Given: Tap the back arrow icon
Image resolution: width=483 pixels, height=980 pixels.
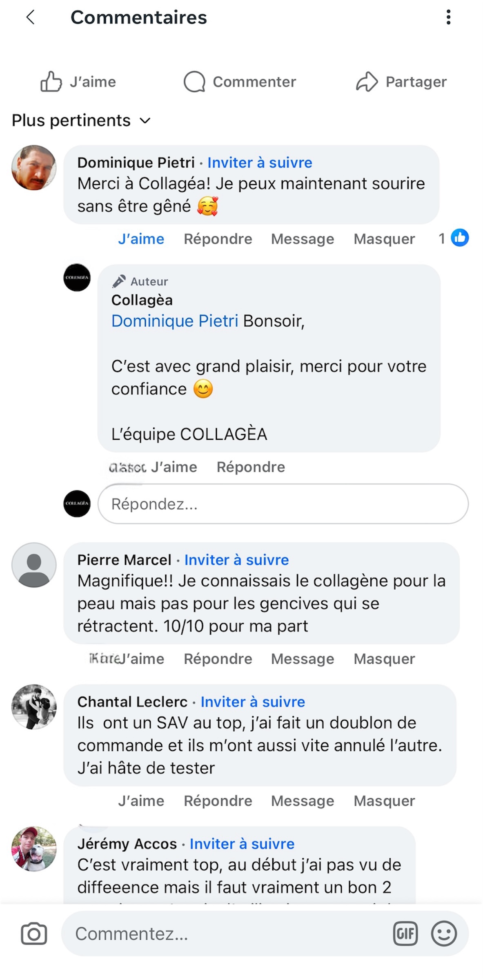Looking at the screenshot, I should 31,17.
